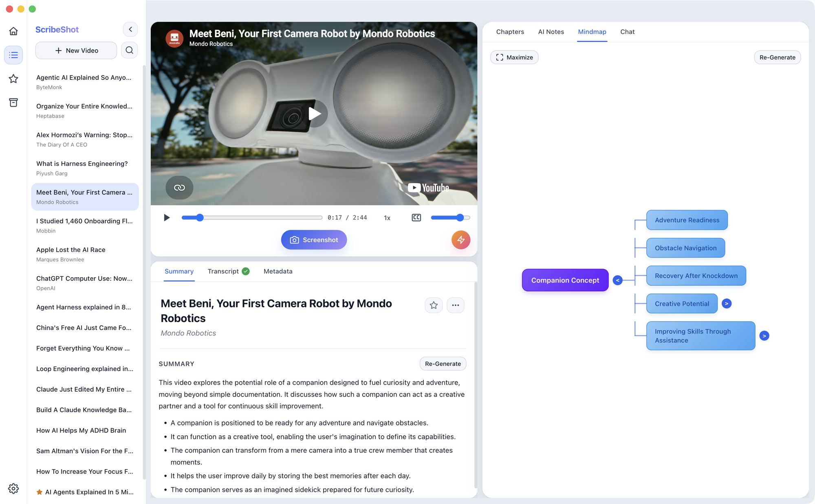Open the three-dot more options menu
The image size is (815, 504).
455,305
